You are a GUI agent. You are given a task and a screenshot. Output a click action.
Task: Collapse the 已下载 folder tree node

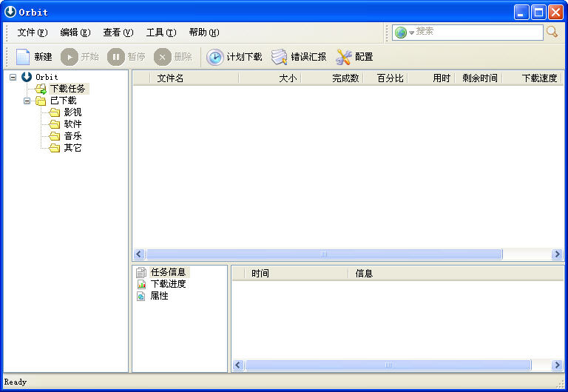(27, 101)
